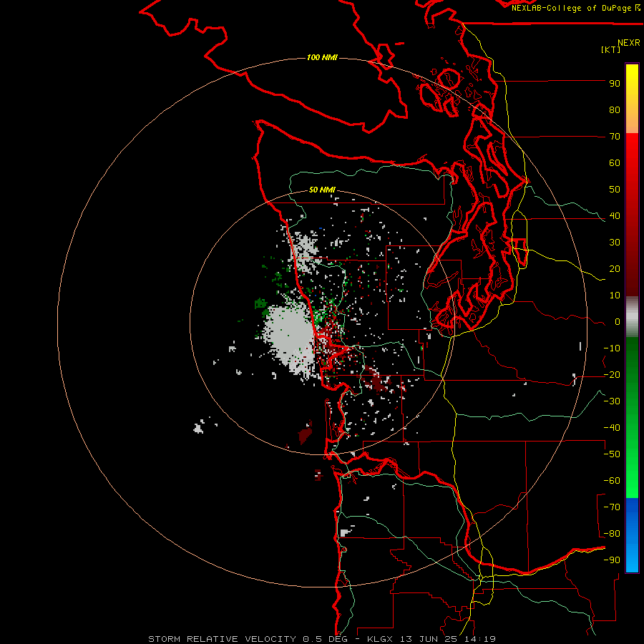
Task: Click the 10 value on velocity scale
Action: [x=615, y=296]
